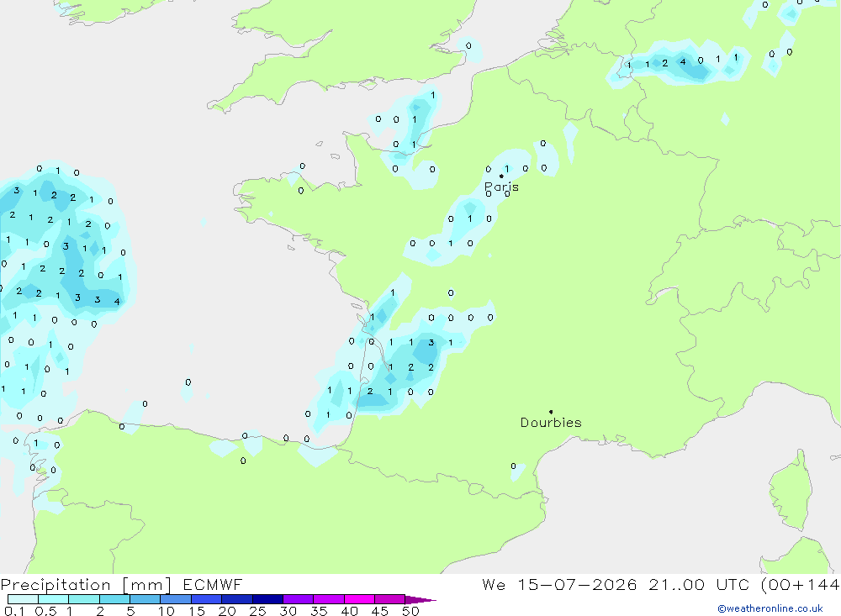
Task: Click the 'We 15-07-2026' date text
Action: tap(559, 584)
